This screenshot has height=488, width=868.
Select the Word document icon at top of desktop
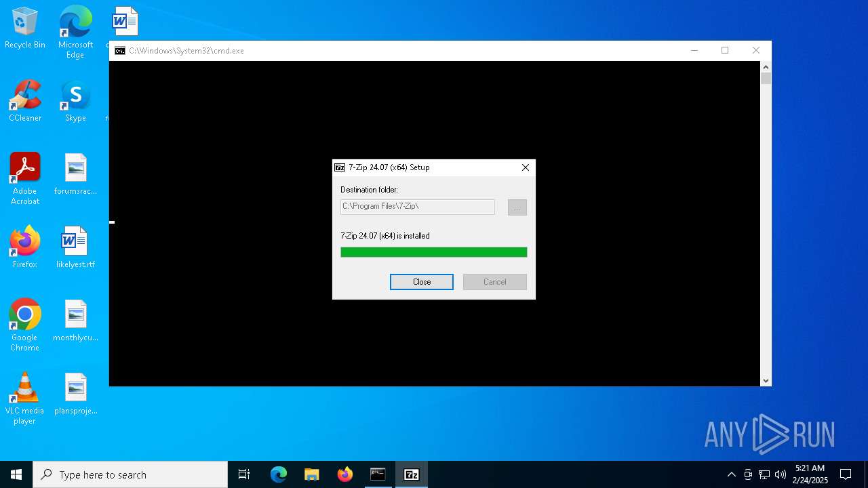tap(125, 22)
